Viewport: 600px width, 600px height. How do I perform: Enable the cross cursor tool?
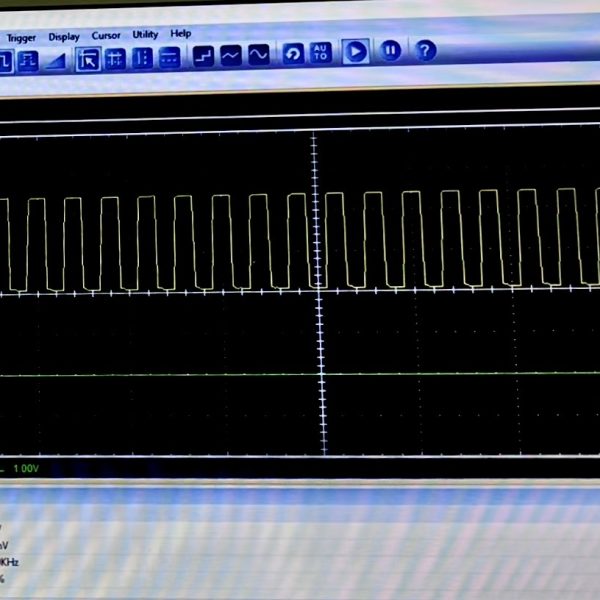pyautogui.click(x=115, y=59)
